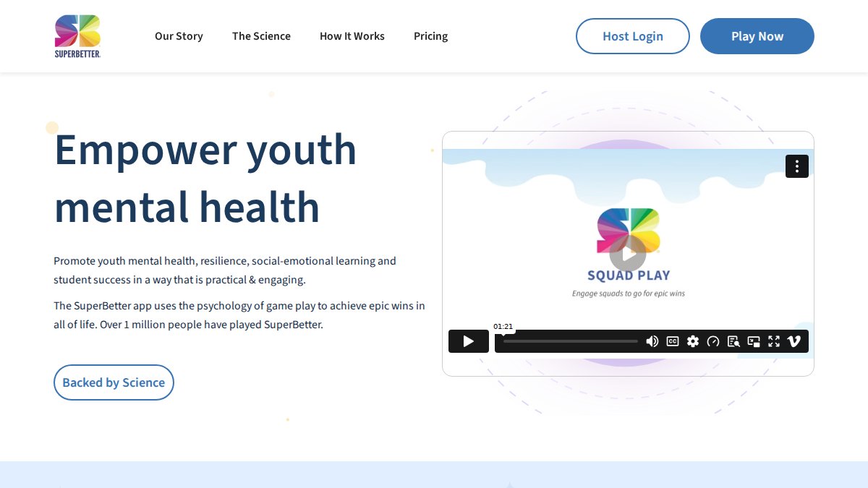Click the 01:21 timestamp tooltip
The height and width of the screenshot is (488, 868).
(503, 327)
